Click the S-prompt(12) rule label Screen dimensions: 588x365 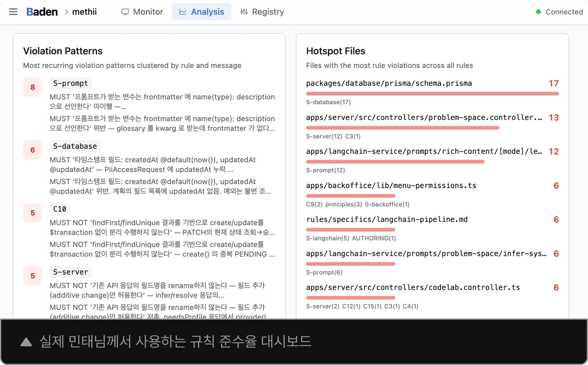[325, 170]
